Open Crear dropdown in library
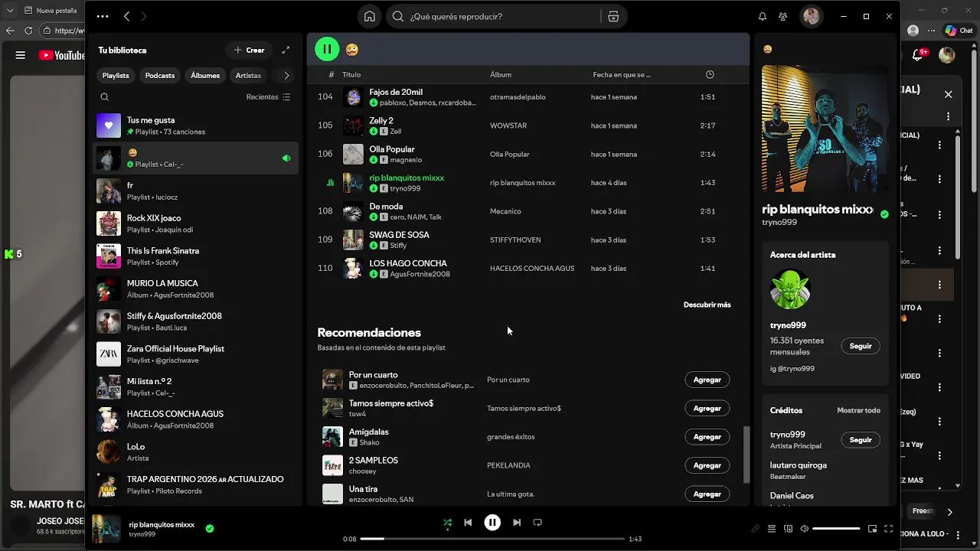Image resolution: width=980 pixels, height=551 pixels. (249, 50)
